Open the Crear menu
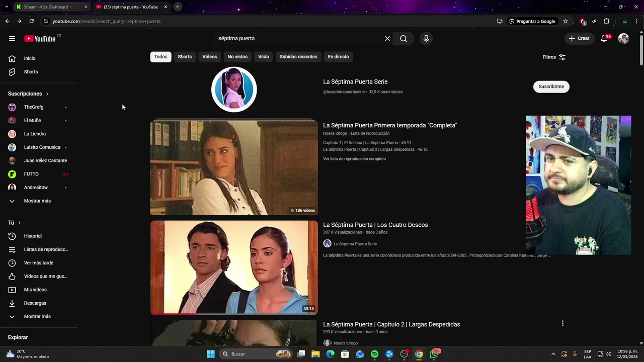Viewport: 644px width, 362px height. click(579, 39)
